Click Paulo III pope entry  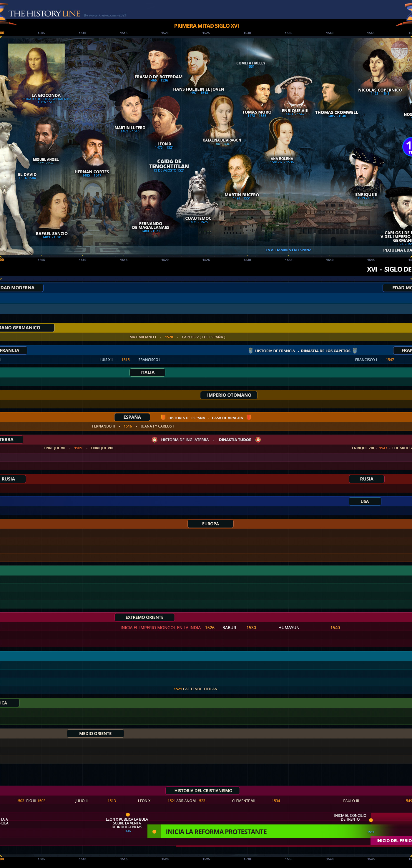coord(351,801)
